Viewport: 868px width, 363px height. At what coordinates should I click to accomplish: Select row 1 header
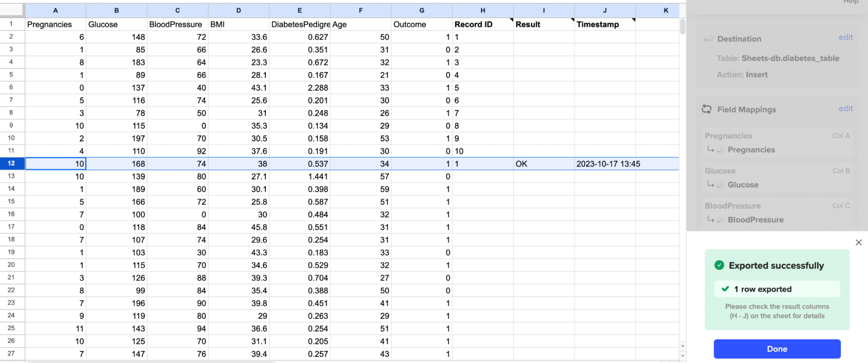pyautogui.click(x=11, y=24)
